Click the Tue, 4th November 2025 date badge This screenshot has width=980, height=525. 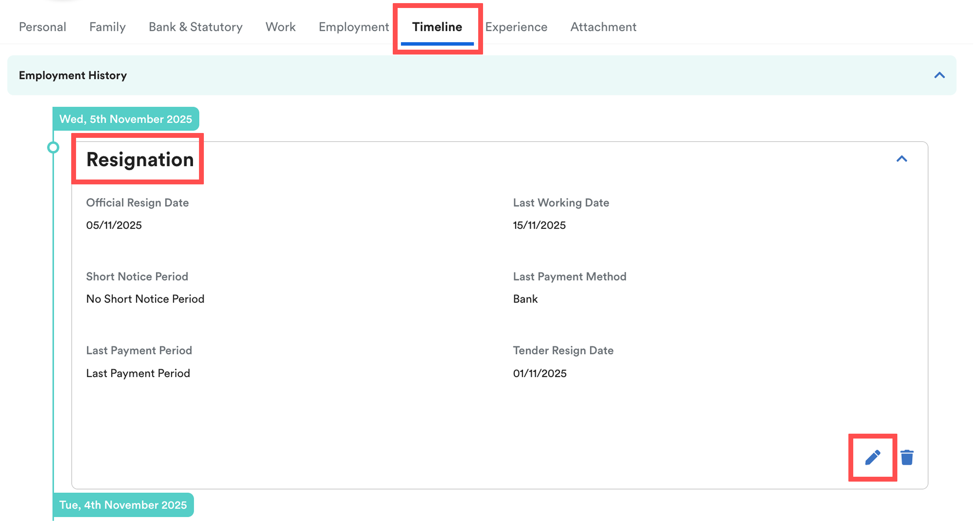click(x=123, y=505)
